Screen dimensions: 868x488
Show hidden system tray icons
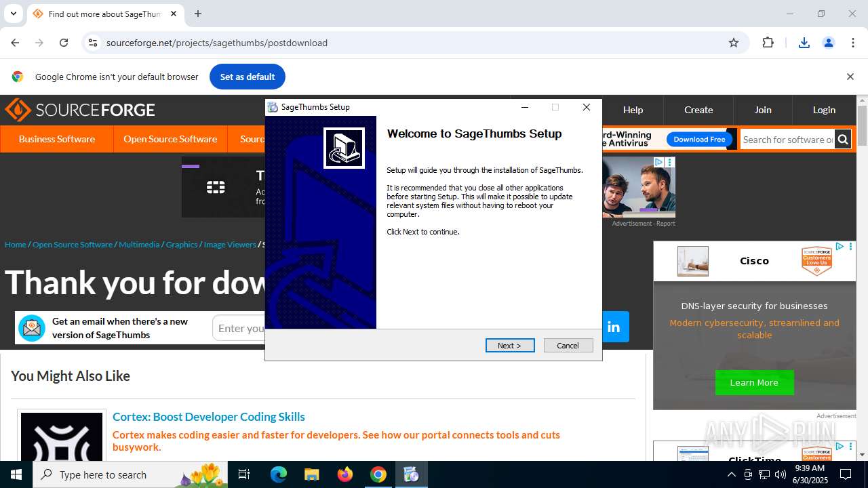pos(731,474)
